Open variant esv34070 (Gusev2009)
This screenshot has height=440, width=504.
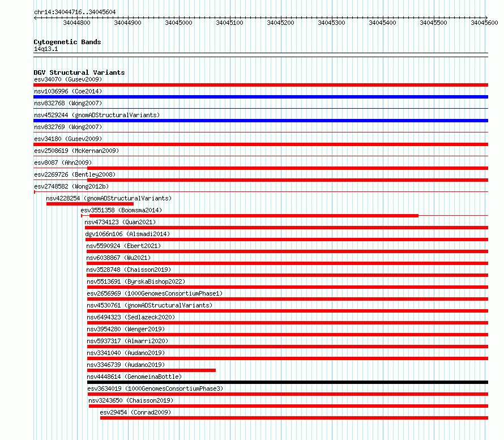point(68,79)
